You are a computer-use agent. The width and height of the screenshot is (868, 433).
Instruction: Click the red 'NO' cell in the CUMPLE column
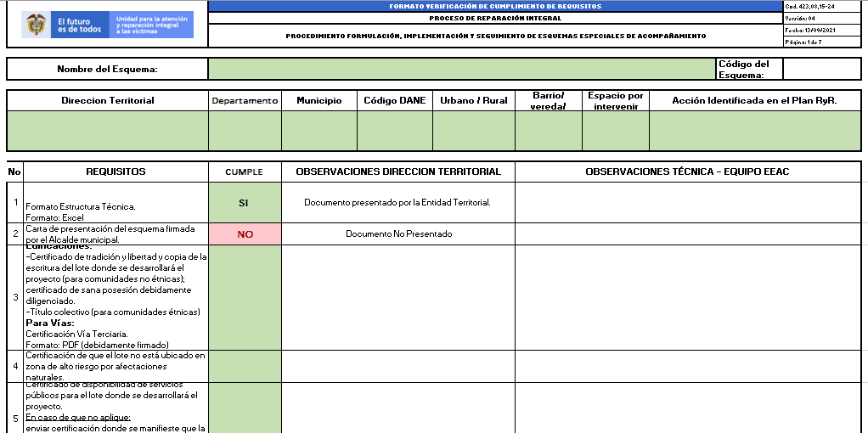(x=245, y=233)
